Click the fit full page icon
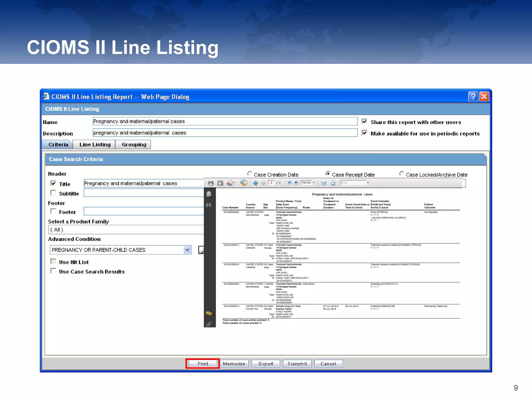The image size is (532, 399). [333, 183]
